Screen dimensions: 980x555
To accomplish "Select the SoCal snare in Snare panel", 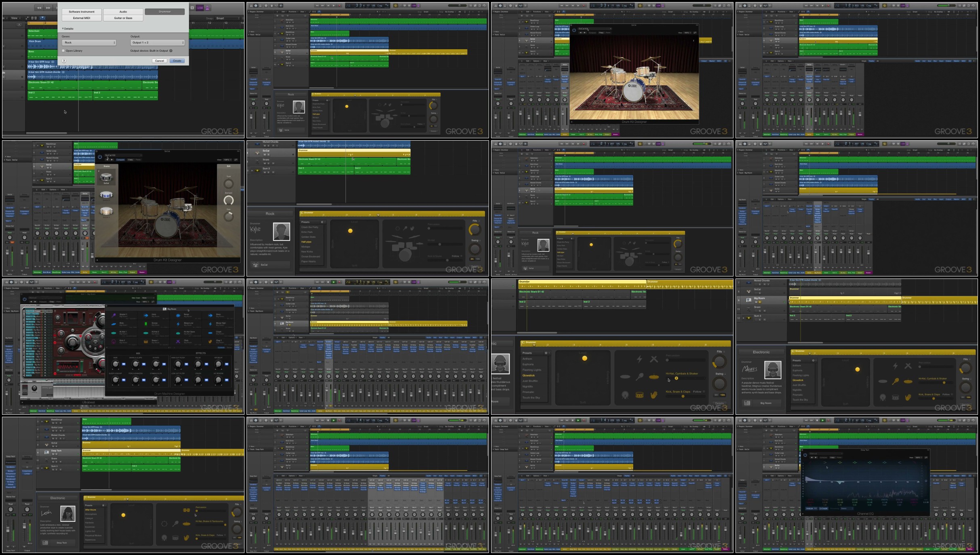I will pos(106,177).
